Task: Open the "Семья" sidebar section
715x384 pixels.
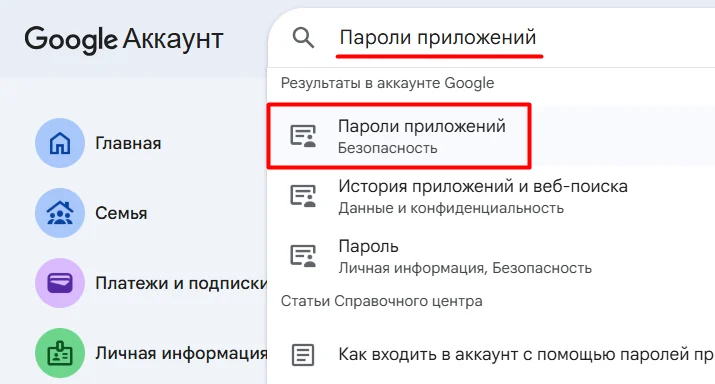Action: 121,213
